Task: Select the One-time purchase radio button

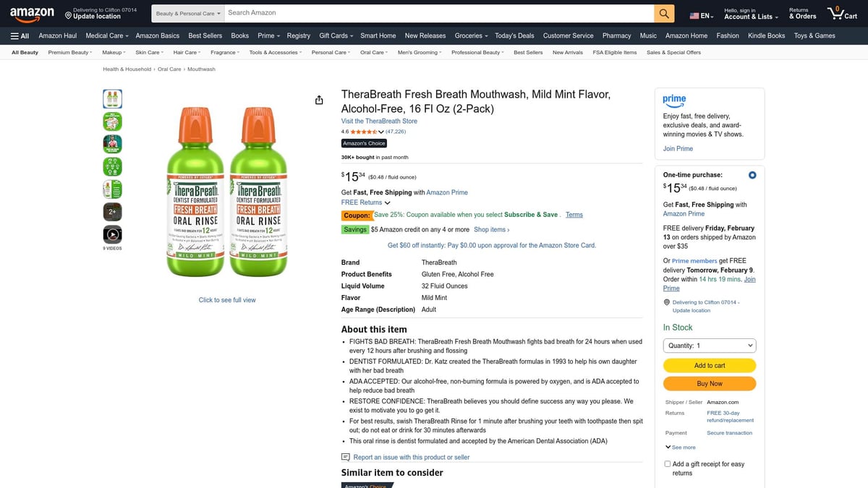Action: (752, 174)
